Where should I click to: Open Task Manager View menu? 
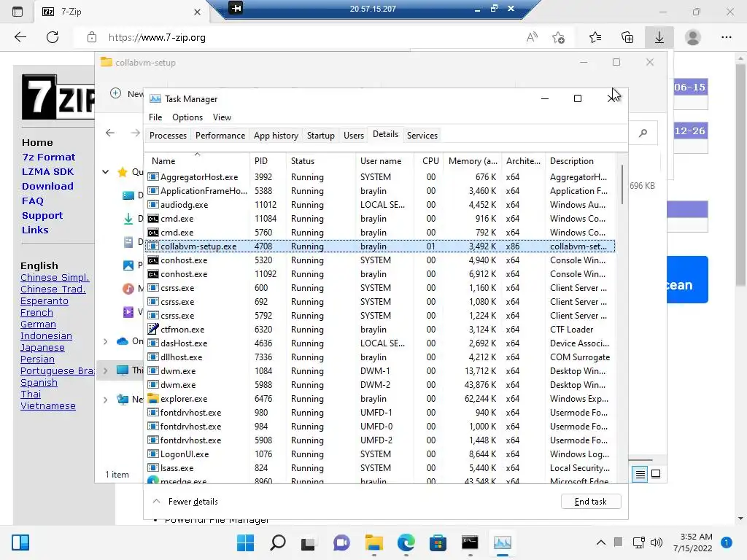(x=222, y=117)
